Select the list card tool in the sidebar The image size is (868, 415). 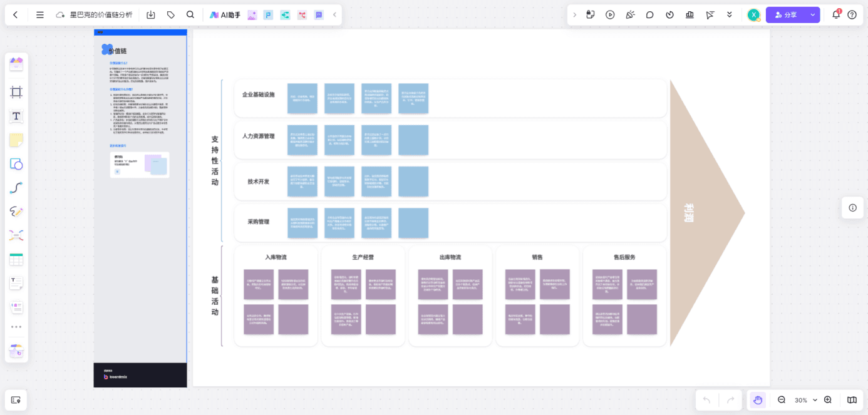click(x=16, y=307)
